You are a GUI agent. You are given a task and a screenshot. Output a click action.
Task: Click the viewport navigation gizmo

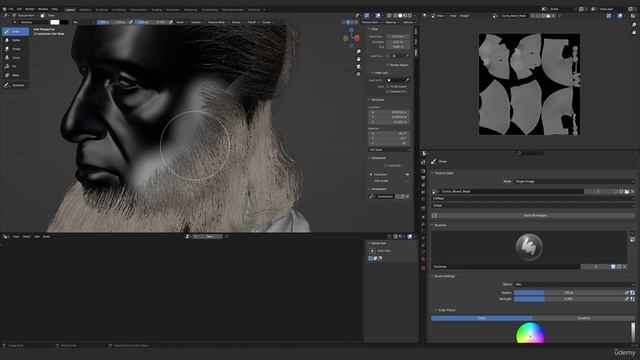(x=351, y=38)
